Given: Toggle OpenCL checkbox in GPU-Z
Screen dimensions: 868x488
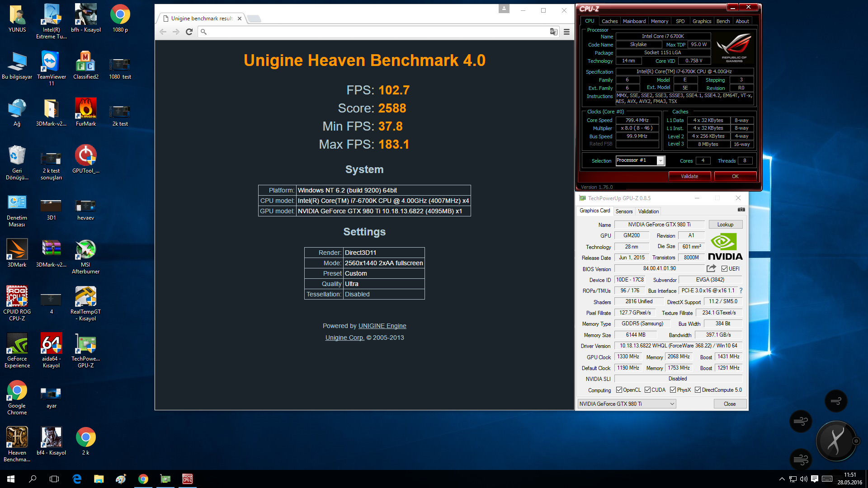Looking at the screenshot, I should click(x=619, y=390).
